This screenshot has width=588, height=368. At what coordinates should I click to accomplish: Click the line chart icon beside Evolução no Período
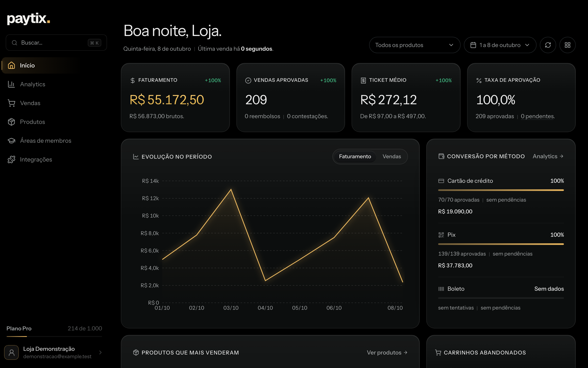pyautogui.click(x=136, y=156)
